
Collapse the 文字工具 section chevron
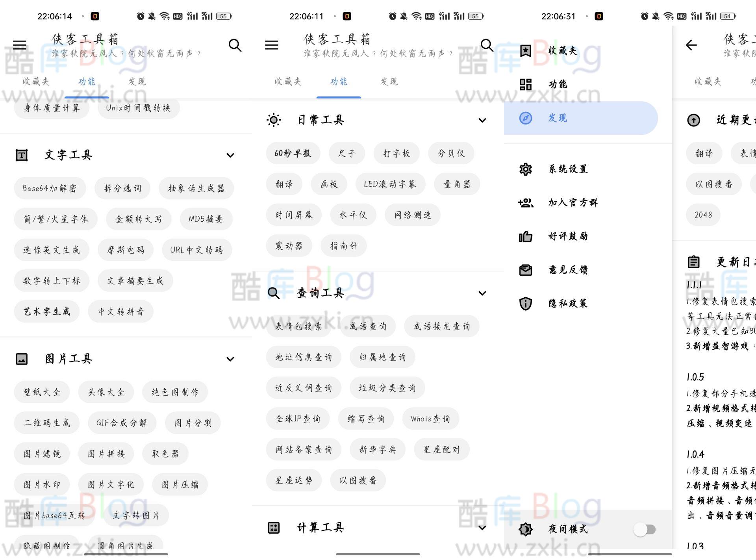coord(230,155)
